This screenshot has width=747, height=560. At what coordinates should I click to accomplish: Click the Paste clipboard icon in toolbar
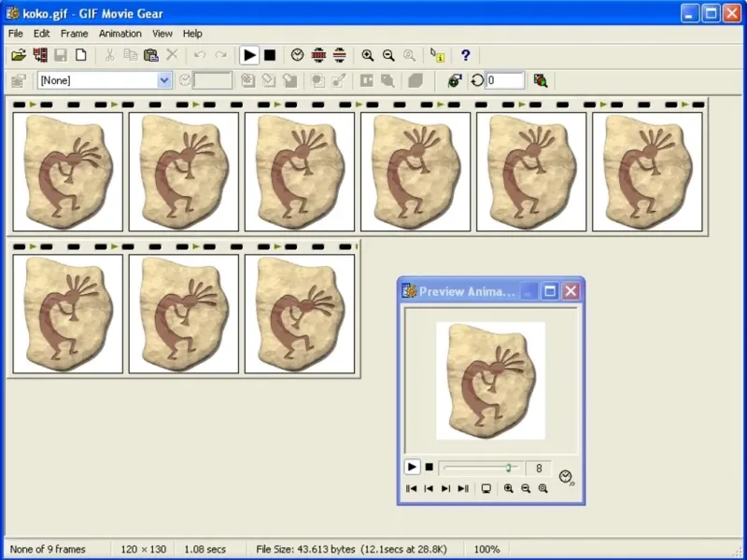pos(150,56)
